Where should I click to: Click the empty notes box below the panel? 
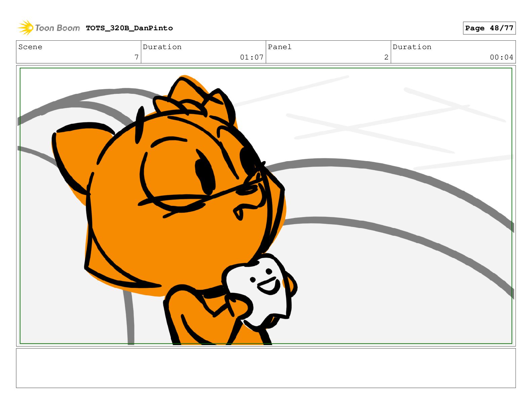[x=266, y=368]
